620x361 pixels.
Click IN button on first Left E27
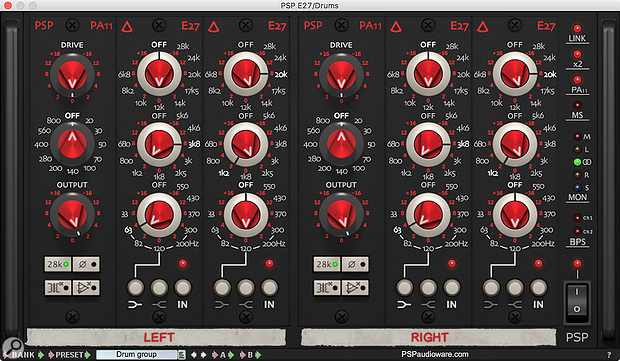[x=183, y=287]
